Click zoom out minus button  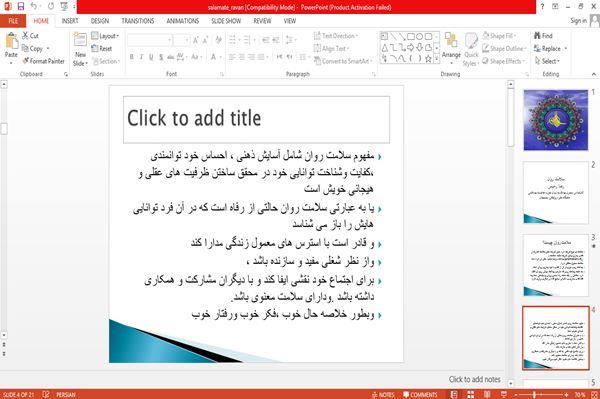(x=516, y=394)
